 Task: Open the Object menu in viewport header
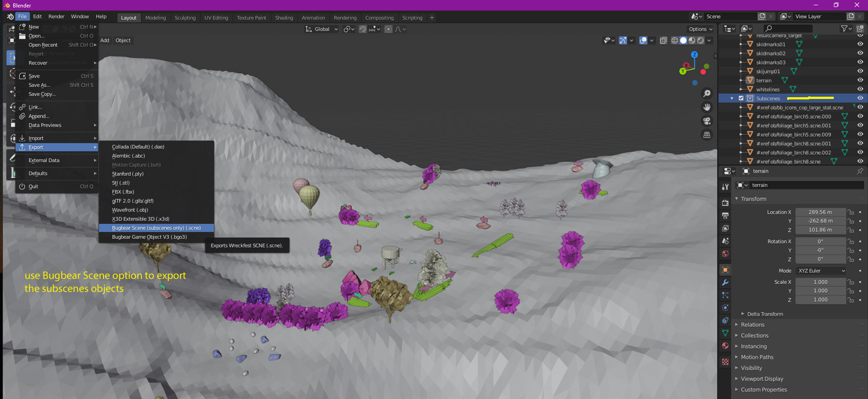tap(123, 40)
